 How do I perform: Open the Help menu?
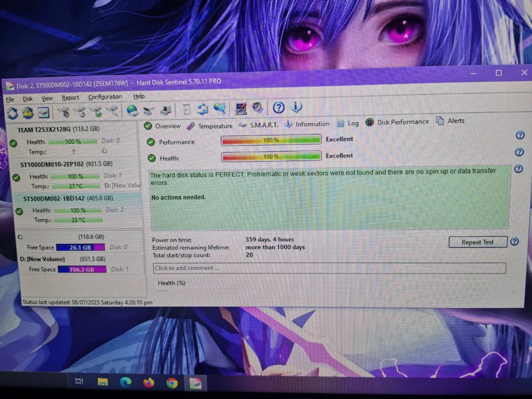[139, 97]
